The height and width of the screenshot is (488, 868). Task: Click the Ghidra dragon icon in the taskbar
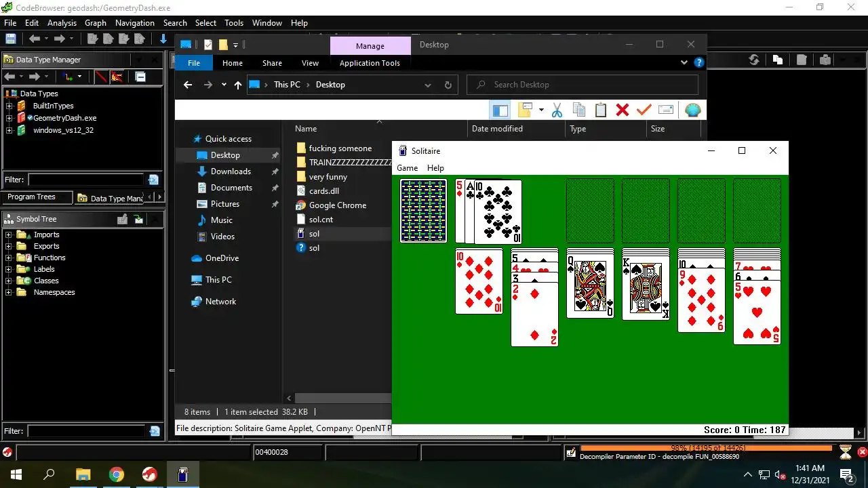coord(149,474)
